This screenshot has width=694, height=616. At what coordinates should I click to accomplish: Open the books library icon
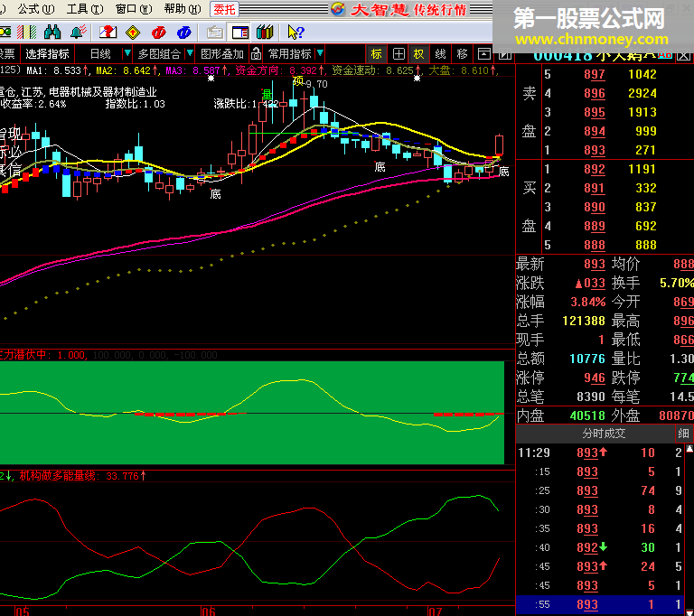(x=265, y=32)
